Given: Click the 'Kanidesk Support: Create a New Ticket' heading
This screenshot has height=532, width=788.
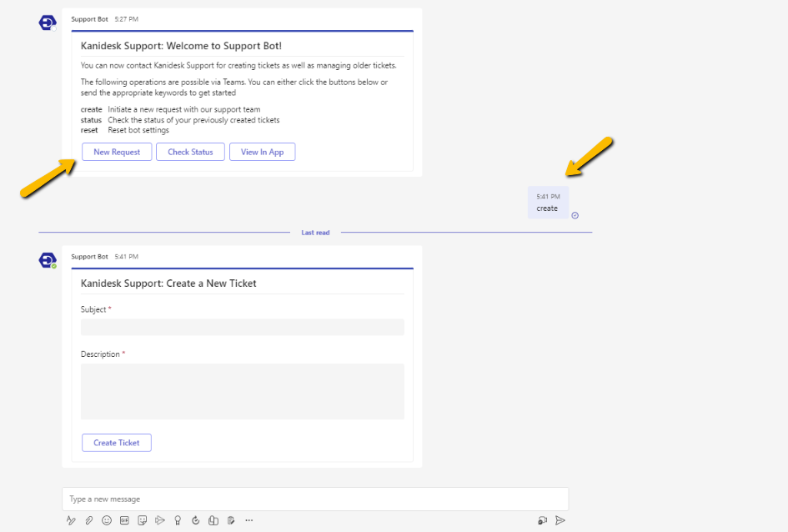Looking at the screenshot, I should tap(168, 284).
